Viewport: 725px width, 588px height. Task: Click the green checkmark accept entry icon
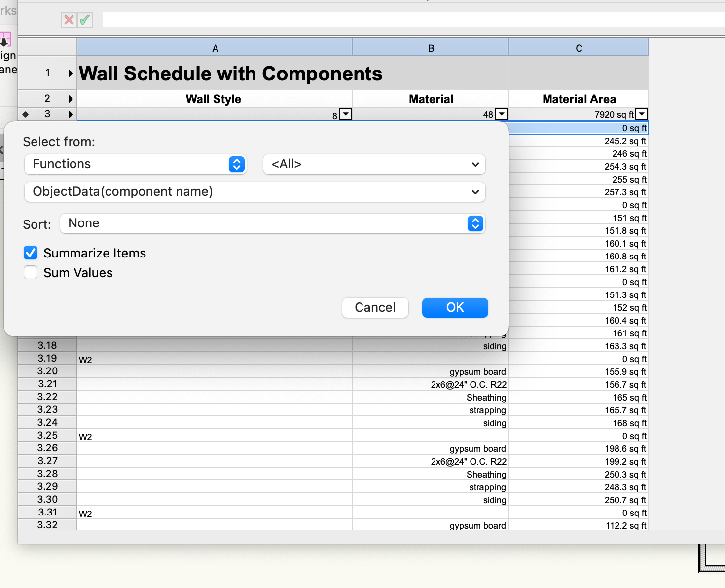(x=85, y=20)
